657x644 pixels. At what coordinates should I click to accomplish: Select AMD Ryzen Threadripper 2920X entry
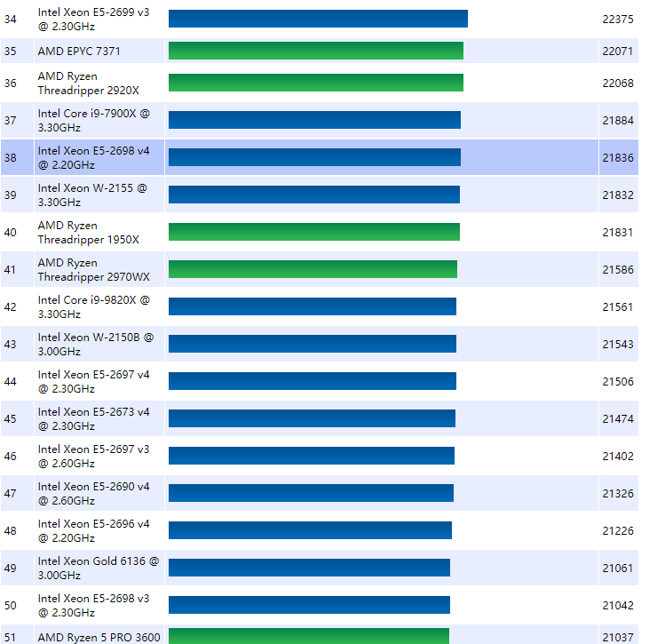tap(89, 83)
